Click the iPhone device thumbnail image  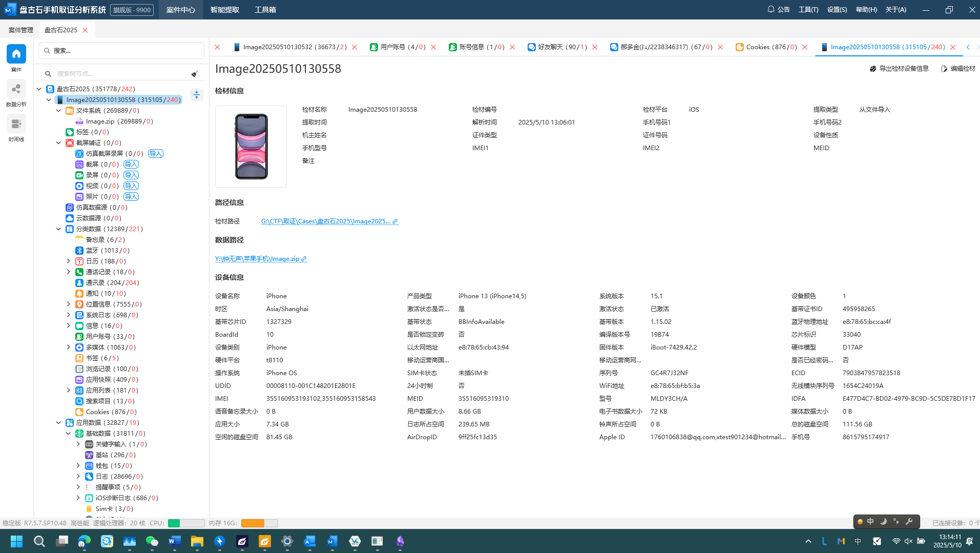[x=251, y=147]
